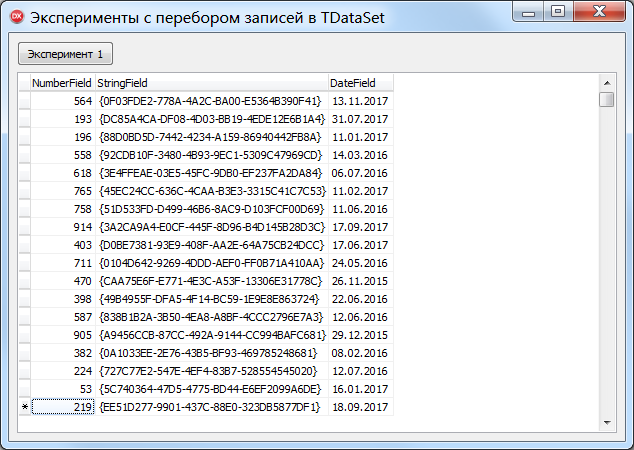Click the app icon in title bar
The image size is (634, 450).
14,15
